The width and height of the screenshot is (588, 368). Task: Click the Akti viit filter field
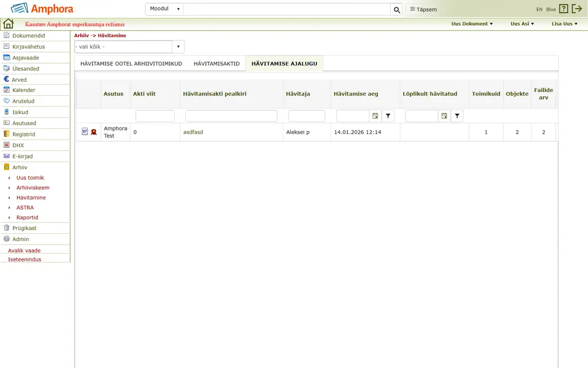[155, 116]
